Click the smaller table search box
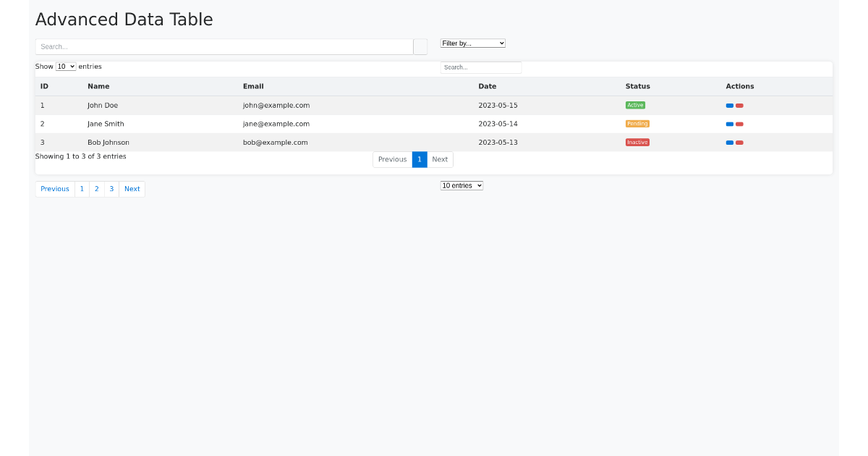 coord(480,67)
